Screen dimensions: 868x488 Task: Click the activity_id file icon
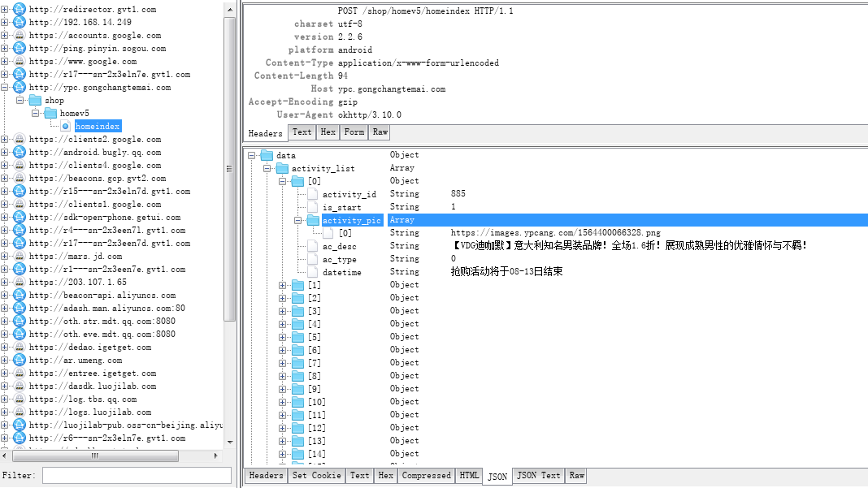pyautogui.click(x=313, y=194)
